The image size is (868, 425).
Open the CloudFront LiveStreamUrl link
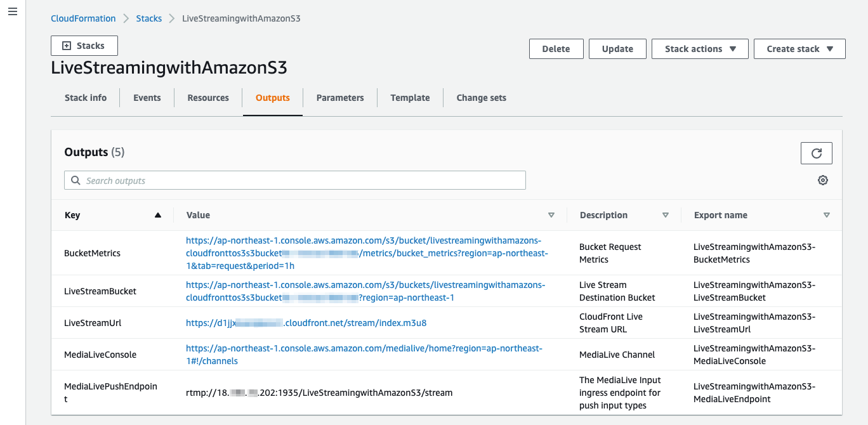[x=306, y=323]
